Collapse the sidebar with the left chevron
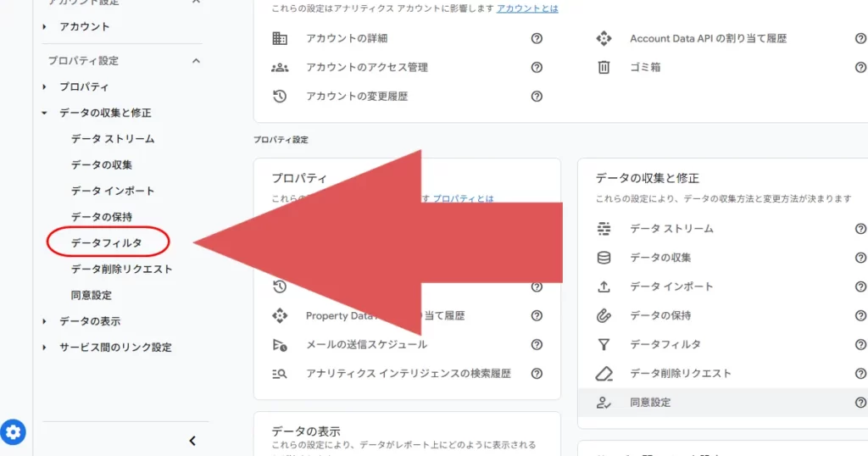Screen dimensions: 868x456 pos(192,441)
